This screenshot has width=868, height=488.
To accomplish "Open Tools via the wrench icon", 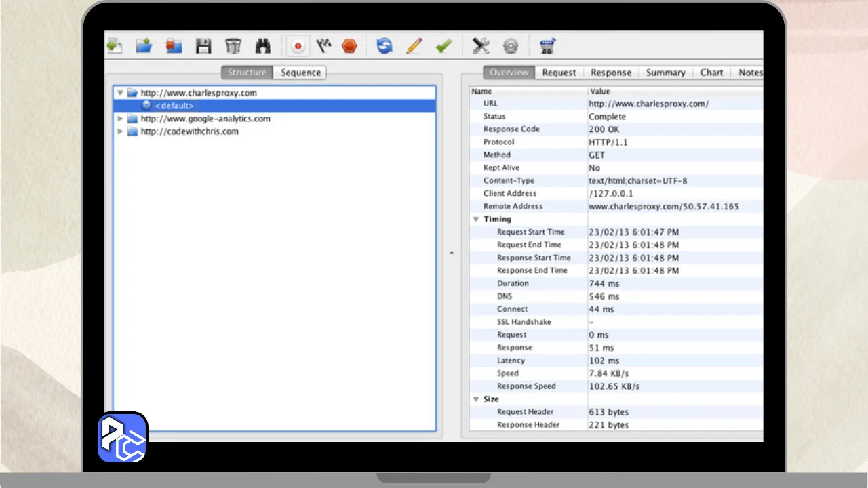I will click(x=481, y=46).
